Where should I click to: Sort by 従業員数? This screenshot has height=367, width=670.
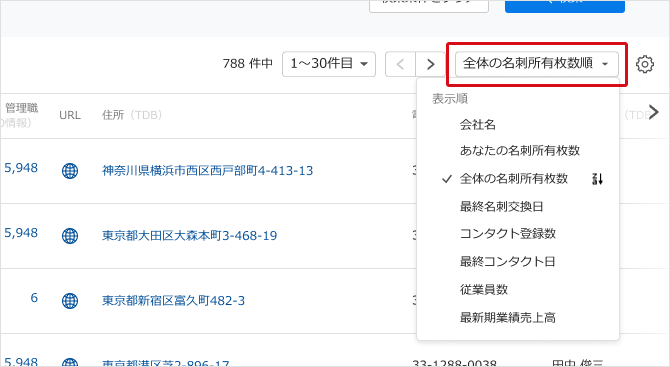(484, 290)
